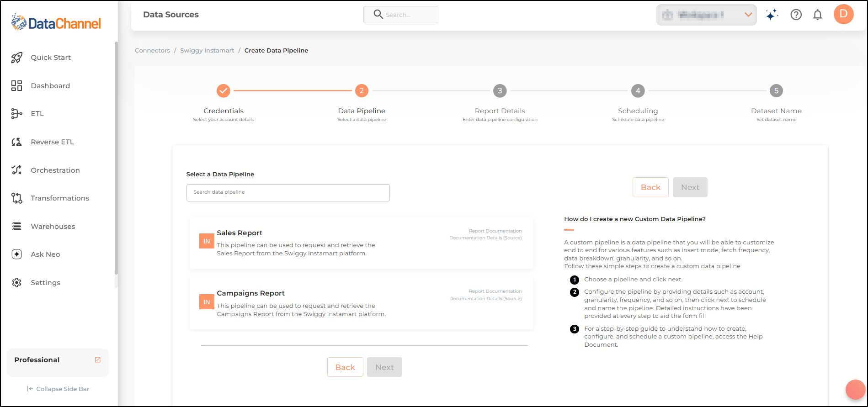This screenshot has height=407, width=868.
Task: Click the ETL pipeline icon
Action: (17, 114)
